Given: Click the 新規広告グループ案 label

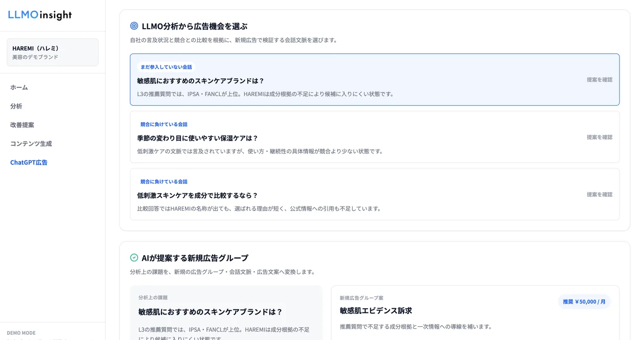Looking at the screenshot, I should pos(361,298).
